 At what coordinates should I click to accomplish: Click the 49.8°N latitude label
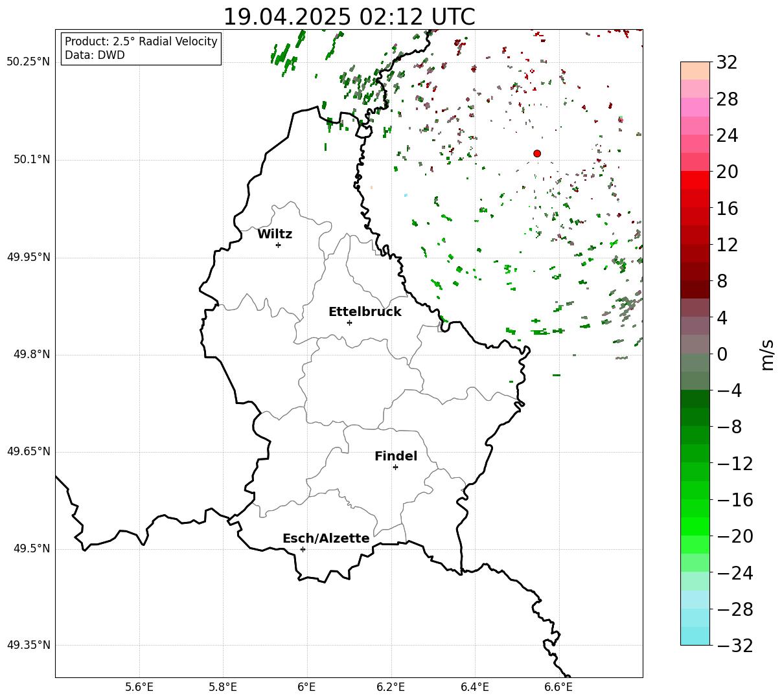pyautogui.click(x=31, y=354)
